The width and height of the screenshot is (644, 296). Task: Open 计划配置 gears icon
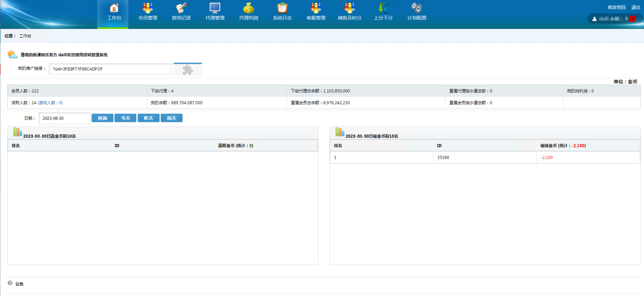[417, 9]
